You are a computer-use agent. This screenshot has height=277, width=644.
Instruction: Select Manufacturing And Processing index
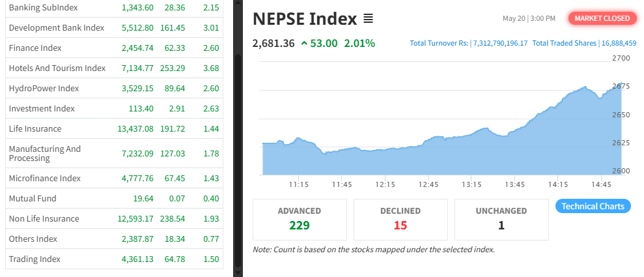tap(45, 153)
